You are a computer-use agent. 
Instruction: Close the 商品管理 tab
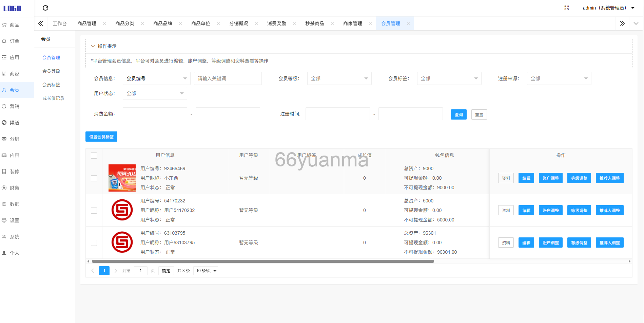tap(104, 23)
